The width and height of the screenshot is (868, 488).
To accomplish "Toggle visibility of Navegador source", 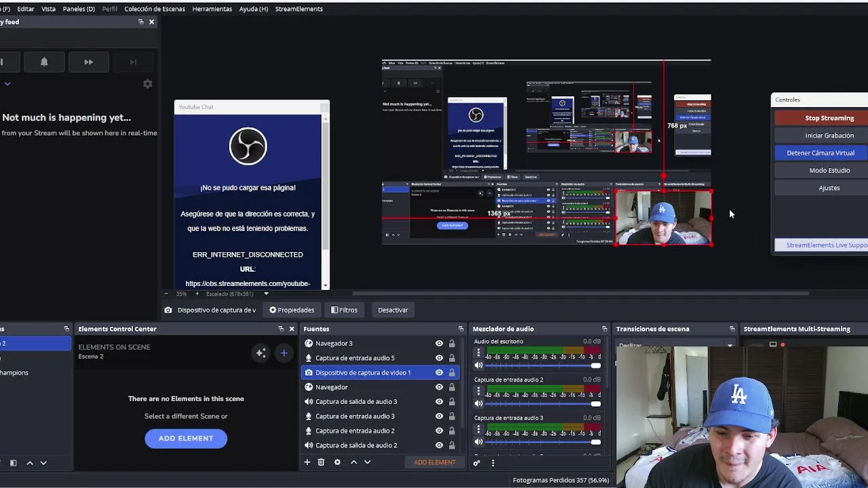I will [439, 387].
